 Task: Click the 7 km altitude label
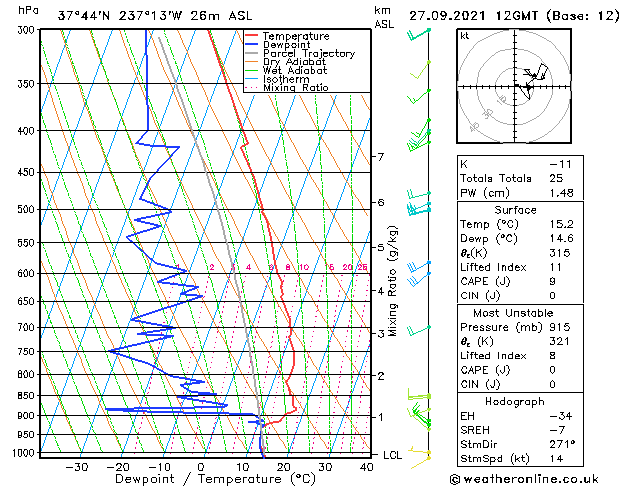381,157
